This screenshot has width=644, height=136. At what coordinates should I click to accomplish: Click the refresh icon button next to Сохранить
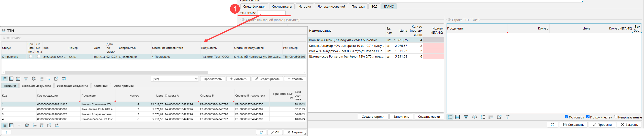click(552, 125)
